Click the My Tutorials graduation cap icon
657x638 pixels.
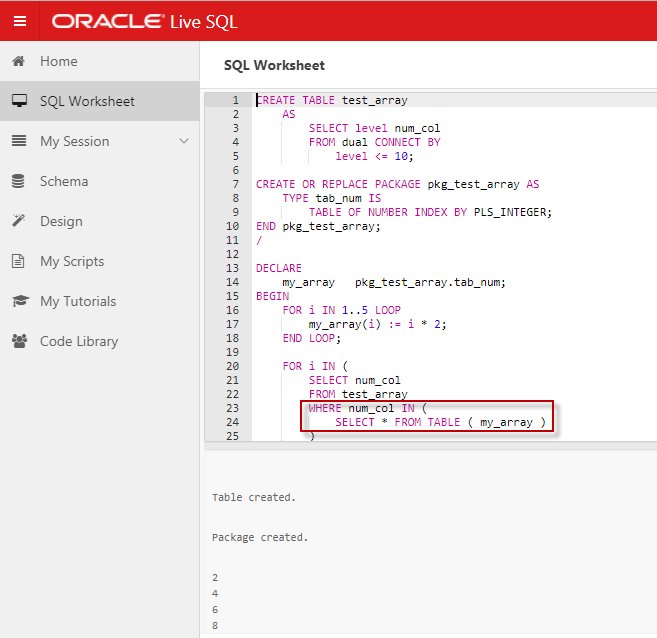pyautogui.click(x=20, y=301)
